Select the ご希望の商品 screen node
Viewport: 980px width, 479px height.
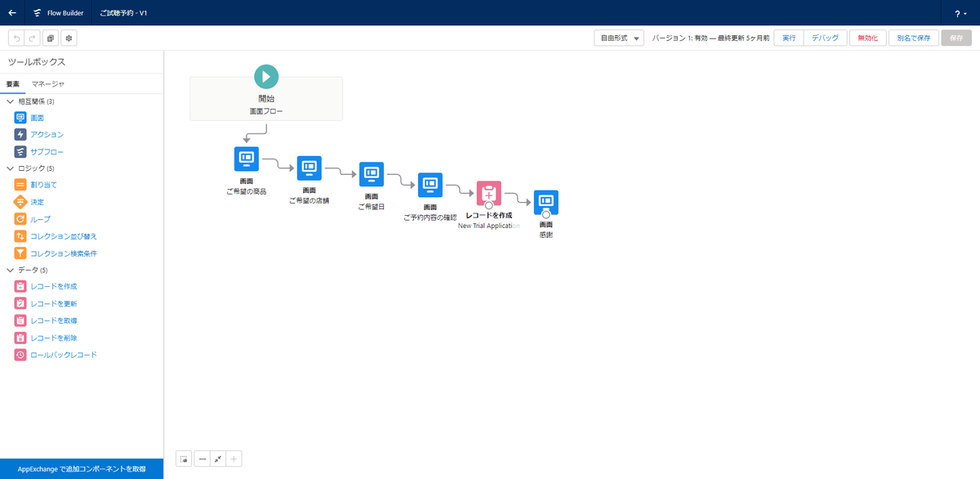coord(247,159)
